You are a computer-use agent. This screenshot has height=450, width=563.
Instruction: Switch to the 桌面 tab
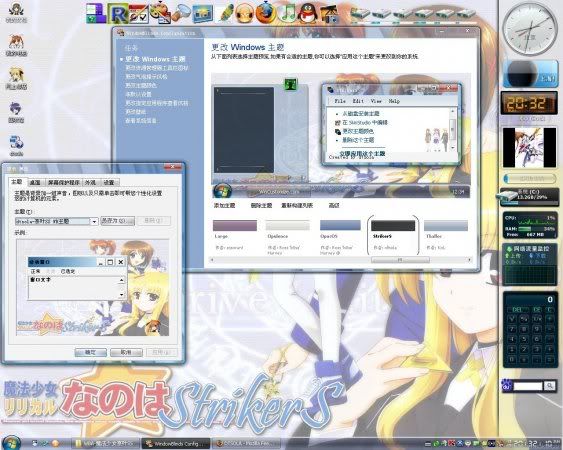pos(35,182)
